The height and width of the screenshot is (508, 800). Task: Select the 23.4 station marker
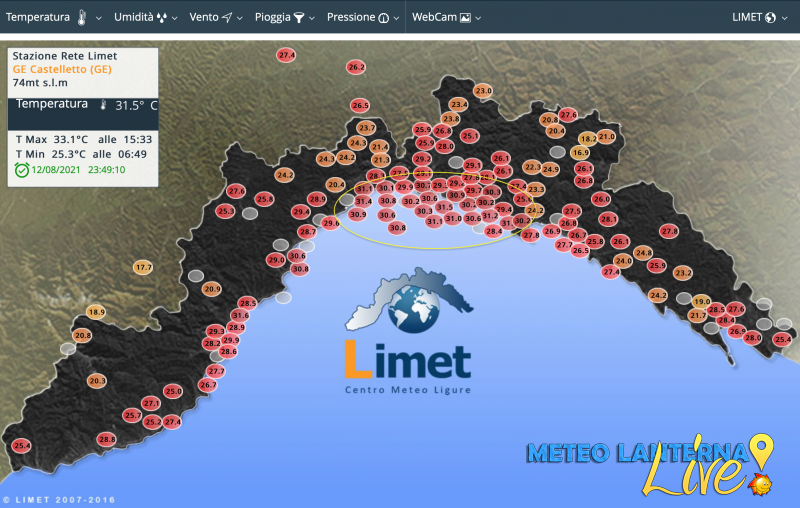(x=458, y=105)
